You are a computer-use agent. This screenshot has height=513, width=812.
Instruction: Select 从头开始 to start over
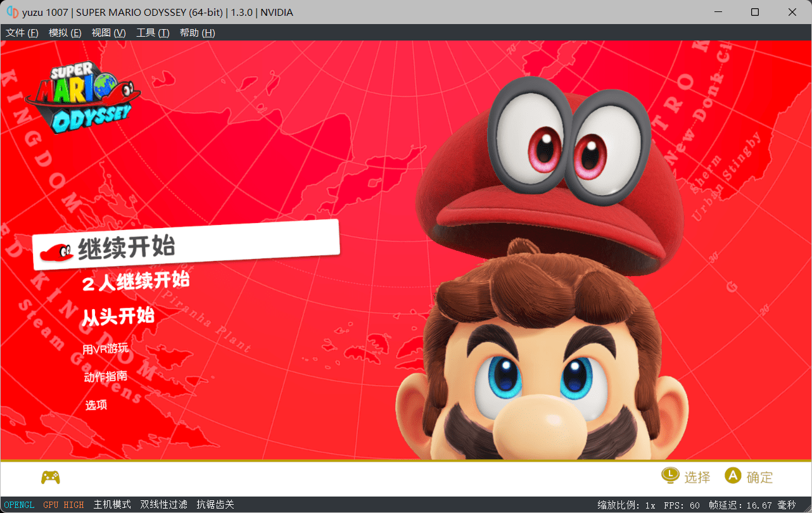(118, 315)
